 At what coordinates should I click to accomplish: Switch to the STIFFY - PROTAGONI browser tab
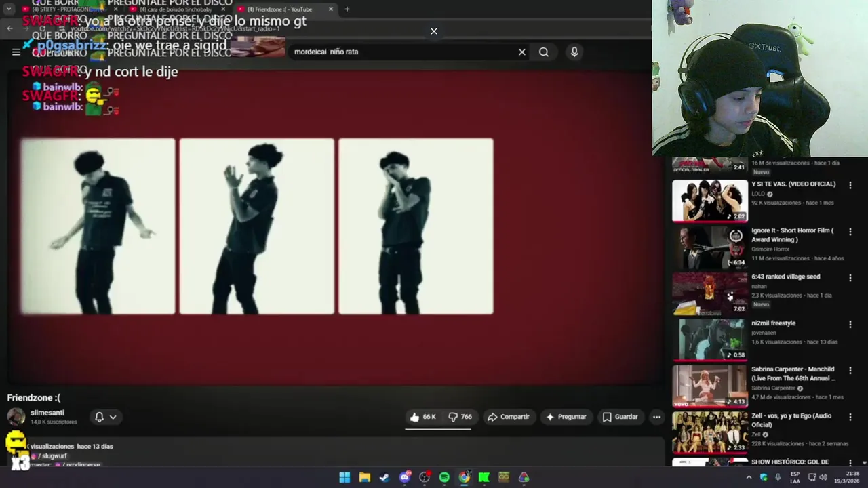[67, 9]
